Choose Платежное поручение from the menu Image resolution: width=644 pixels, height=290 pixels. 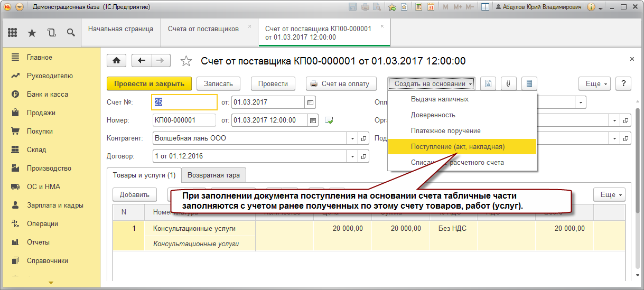pos(445,130)
